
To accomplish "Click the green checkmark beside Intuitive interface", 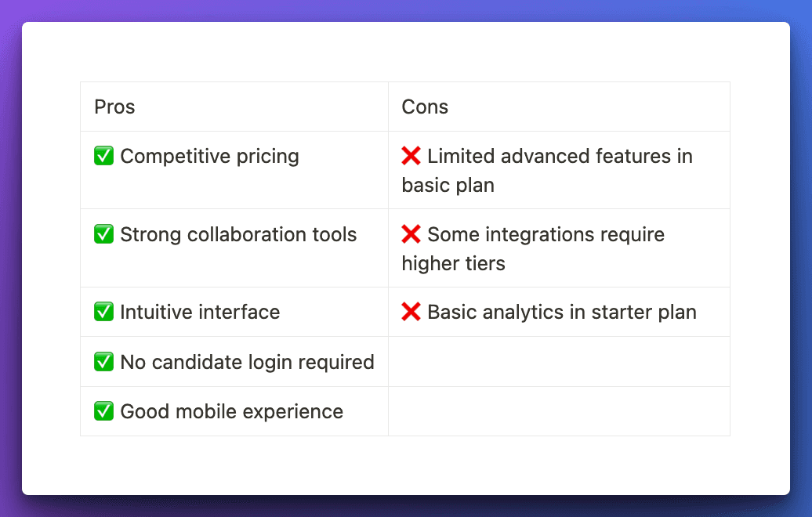I will 103,313.
